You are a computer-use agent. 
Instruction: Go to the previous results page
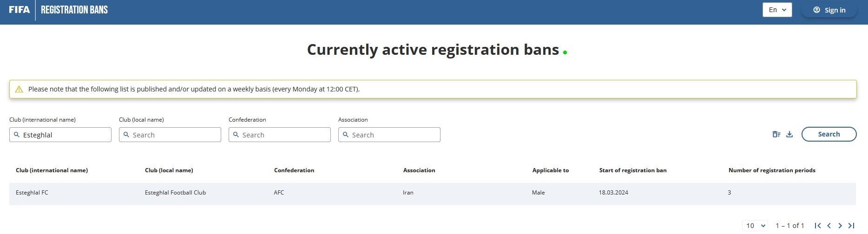[829, 226]
